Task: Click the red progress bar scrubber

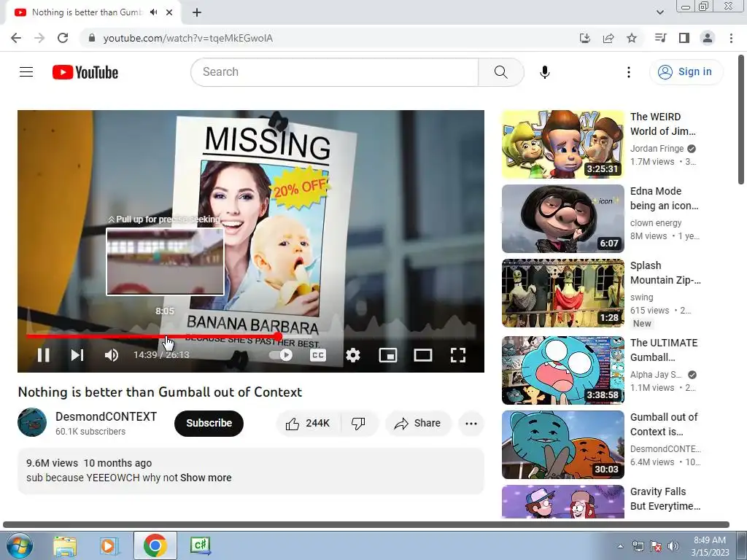Action: pos(278,336)
